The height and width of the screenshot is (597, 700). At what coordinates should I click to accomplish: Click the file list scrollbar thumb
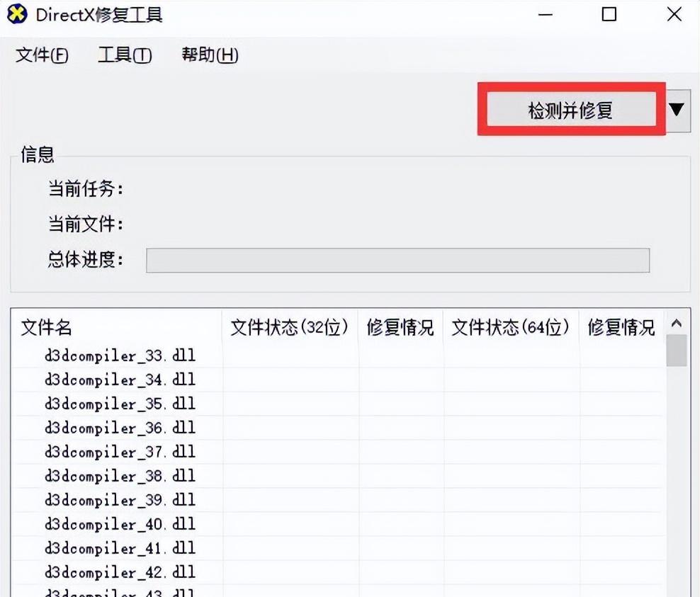(x=677, y=351)
